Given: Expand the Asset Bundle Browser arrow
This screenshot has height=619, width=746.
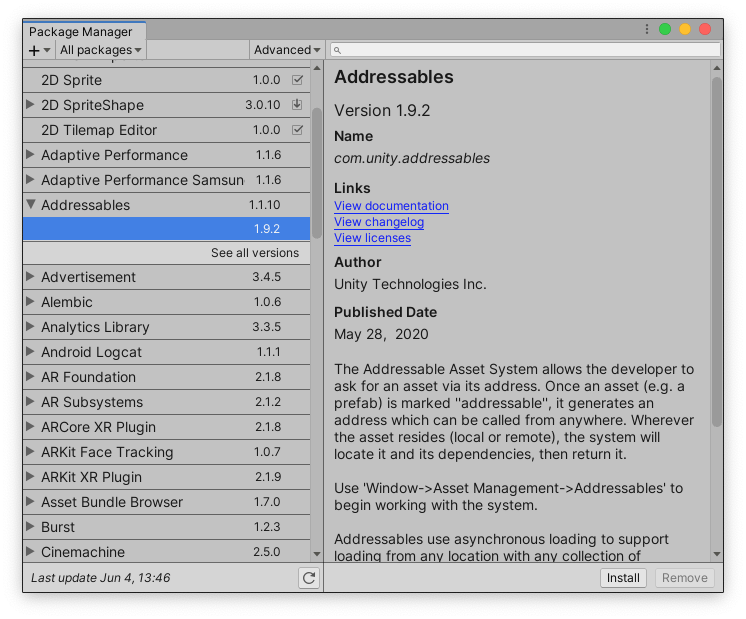Looking at the screenshot, I should click(30, 501).
